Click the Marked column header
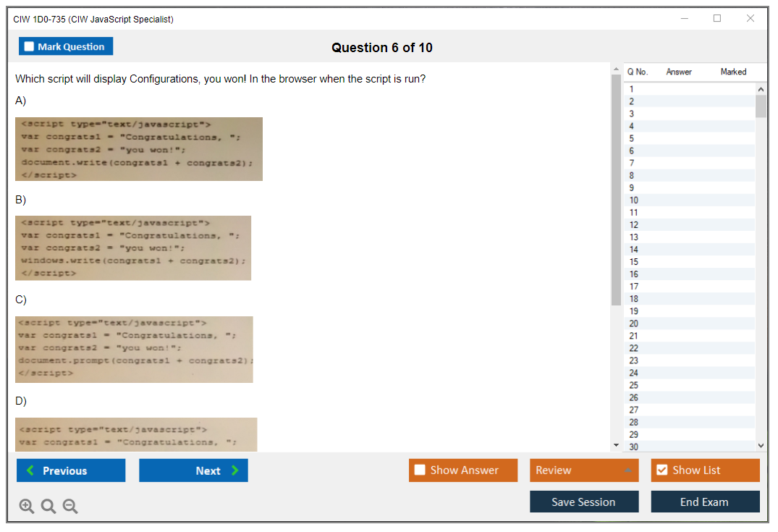The width and height of the screenshot is (778, 532). coord(733,72)
